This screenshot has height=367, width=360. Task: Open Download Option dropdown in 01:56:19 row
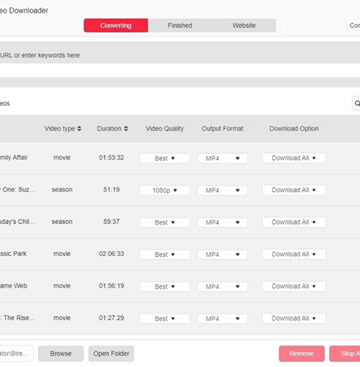tap(294, 287)
